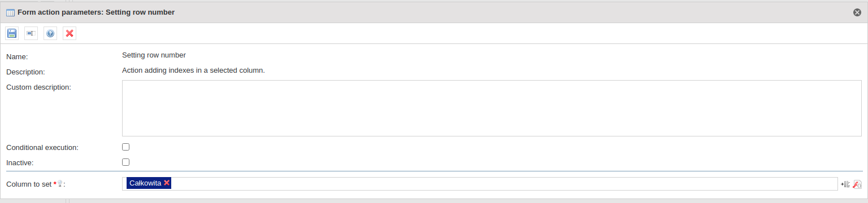Click the lightbulb hint next to Column to set
This screenshot has height=203, width=868.
coord(60,184)
